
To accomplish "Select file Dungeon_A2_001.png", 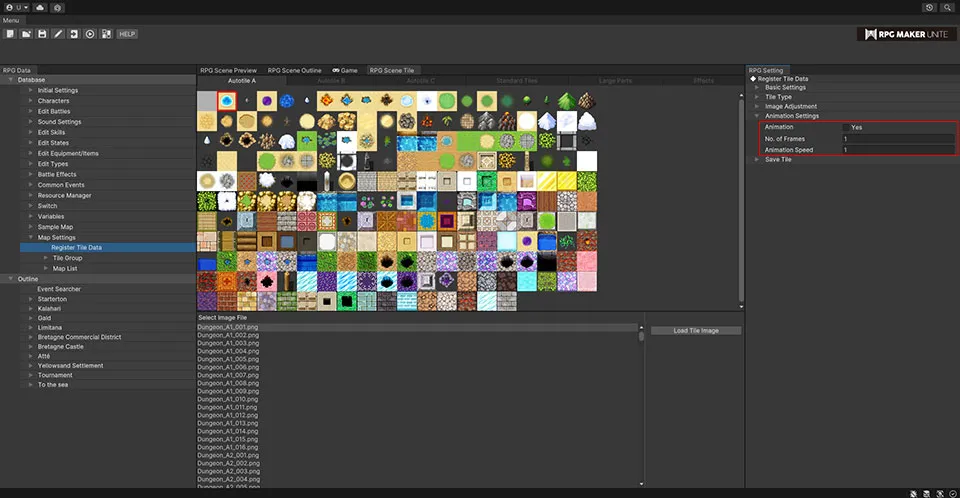I will [x=228, y=455].
